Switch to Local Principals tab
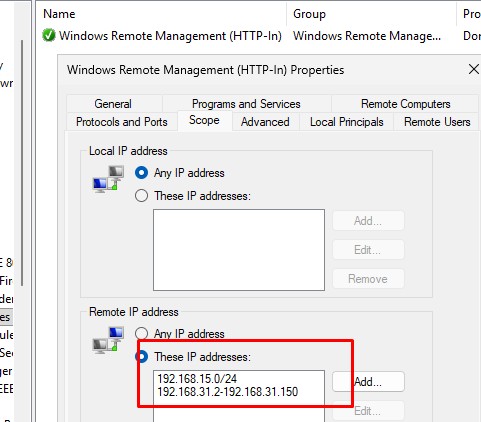Image resolution: width=481 pixels, height=422 pixels. click(347, 122)
